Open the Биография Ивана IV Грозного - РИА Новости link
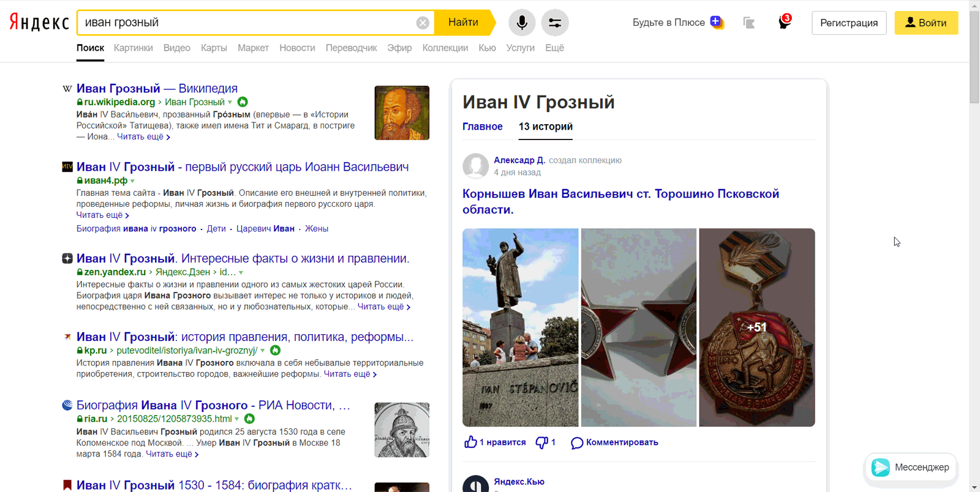This screenshot has height=492, width=980. point(213,405)
